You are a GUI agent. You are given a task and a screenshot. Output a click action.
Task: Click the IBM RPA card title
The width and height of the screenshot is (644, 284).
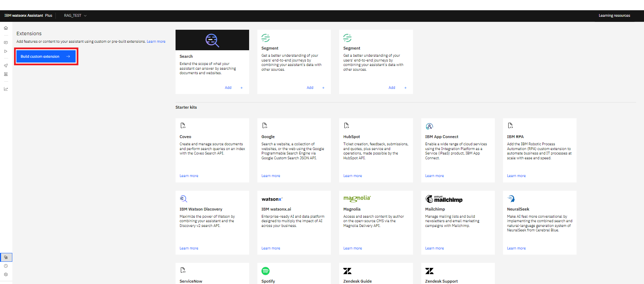tap(515, 137)
